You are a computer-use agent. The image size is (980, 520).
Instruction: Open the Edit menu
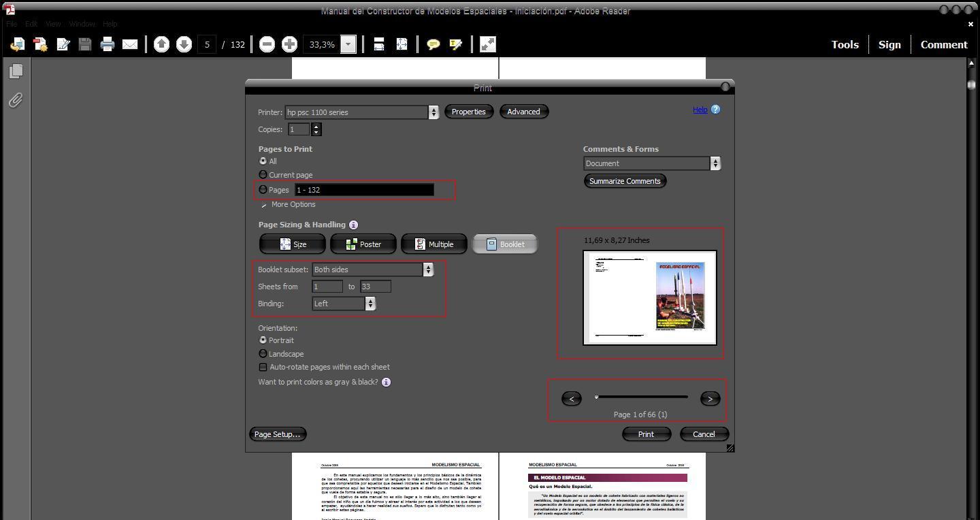pyautogui.click(x=31, y=24)
